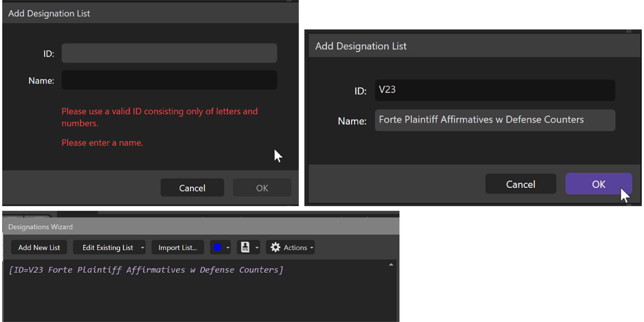Click the empty Name input field

point(169,80)
